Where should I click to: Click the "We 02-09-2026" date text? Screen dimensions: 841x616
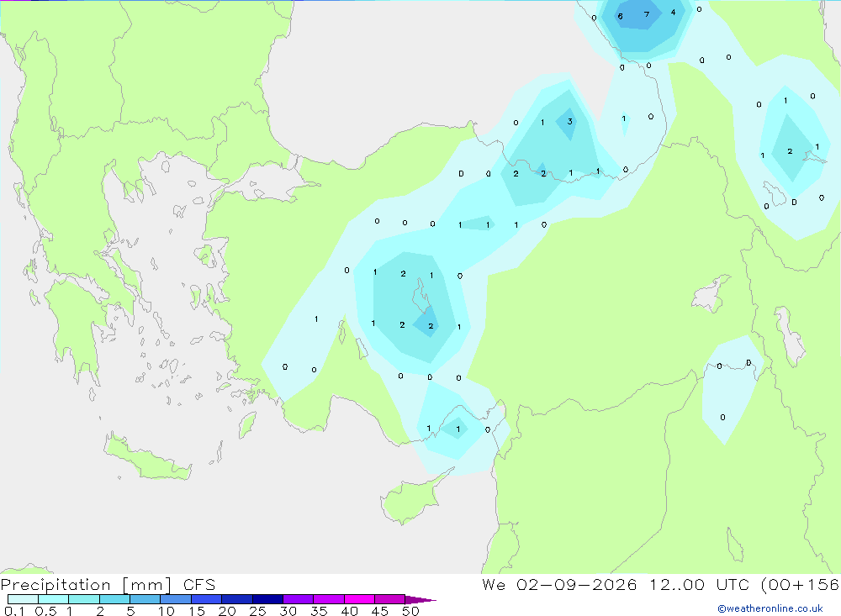click(x=559, y=584)
